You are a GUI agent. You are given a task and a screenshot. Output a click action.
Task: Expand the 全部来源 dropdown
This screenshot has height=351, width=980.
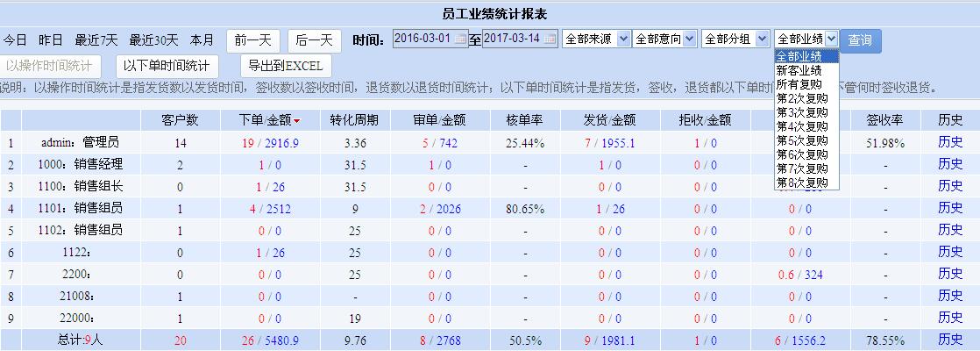(x=596, y=39)
